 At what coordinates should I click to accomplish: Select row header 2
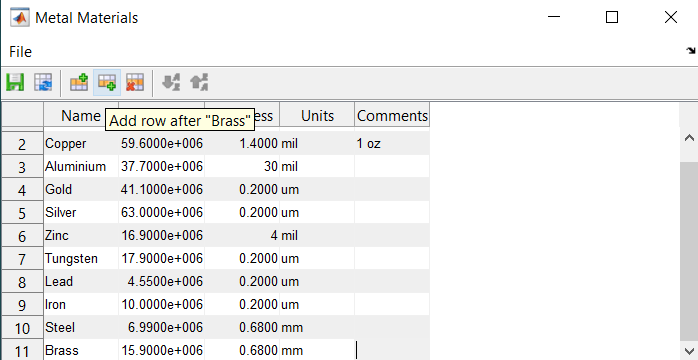[22, 144]
